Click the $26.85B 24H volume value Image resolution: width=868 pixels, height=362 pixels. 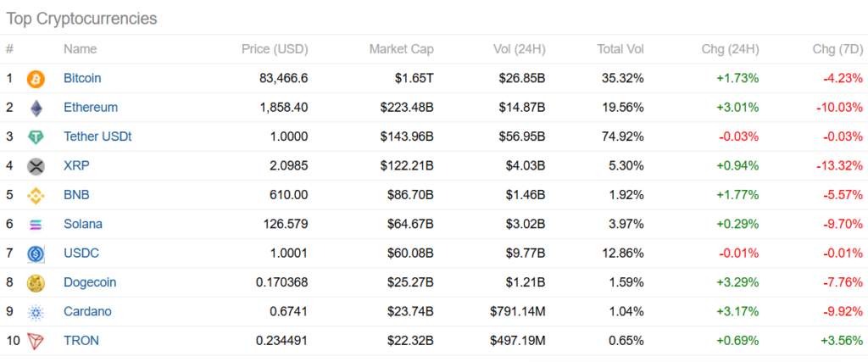[522, 78]
